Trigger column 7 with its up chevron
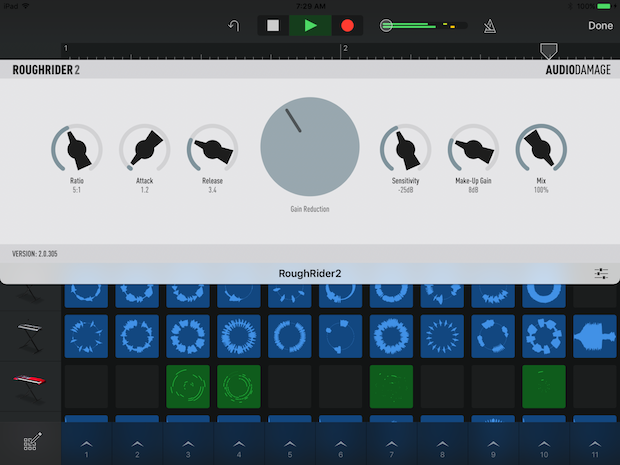The image size is (620, 465). (391, 444)
